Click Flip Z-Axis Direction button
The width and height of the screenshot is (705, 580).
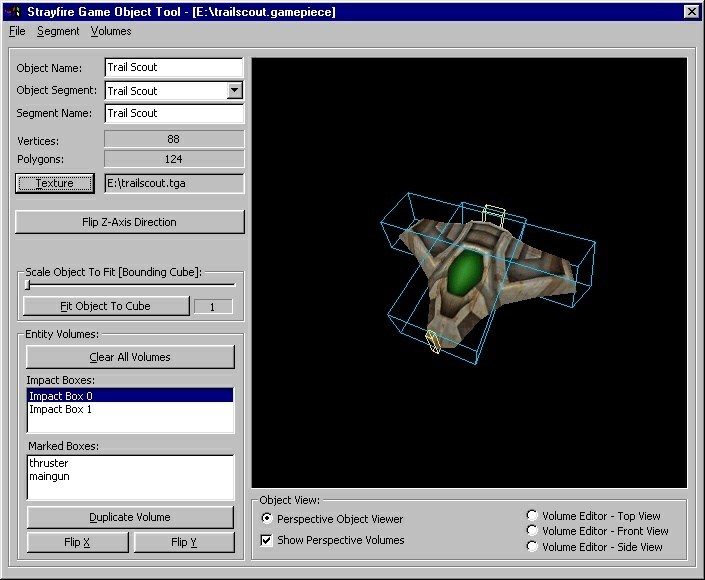point(129,222)
